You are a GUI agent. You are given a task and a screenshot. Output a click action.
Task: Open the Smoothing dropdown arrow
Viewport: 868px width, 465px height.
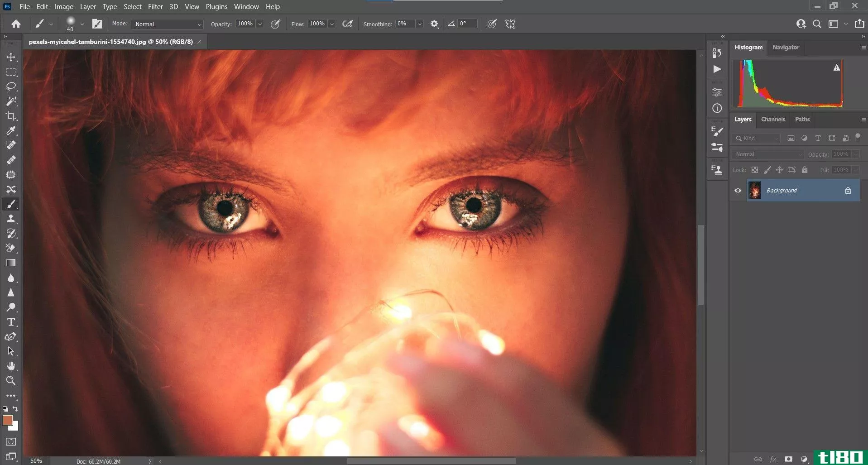coord(420,24)
